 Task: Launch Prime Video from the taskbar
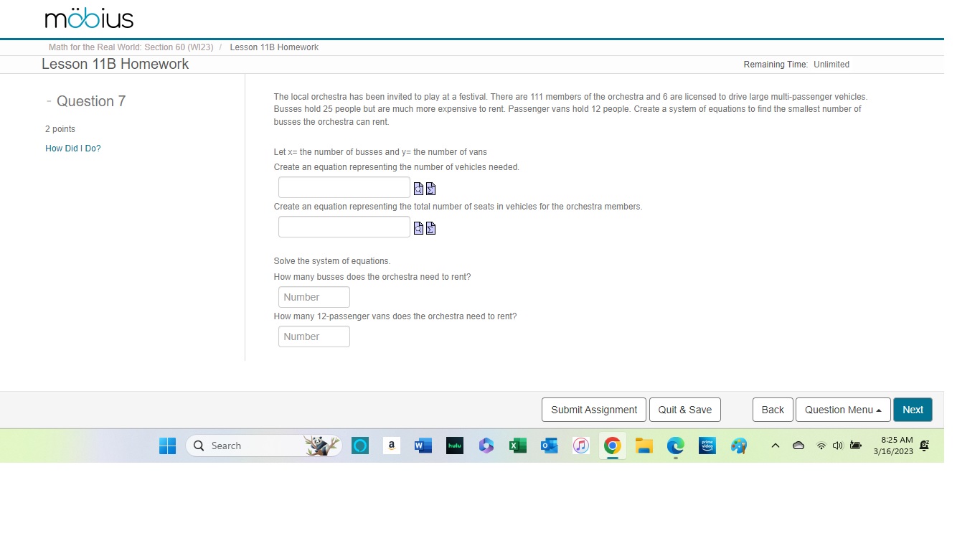click(x=707, y=446)
